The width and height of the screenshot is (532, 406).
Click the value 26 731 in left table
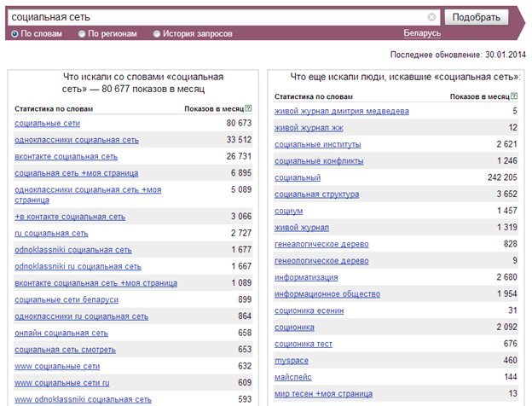click(239, 156)
